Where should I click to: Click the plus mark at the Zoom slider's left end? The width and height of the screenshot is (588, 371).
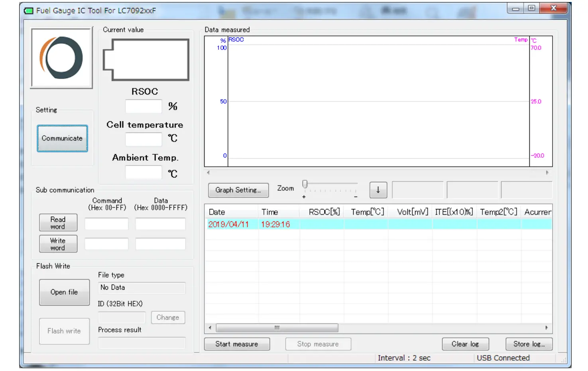click(x=303, y=196)
